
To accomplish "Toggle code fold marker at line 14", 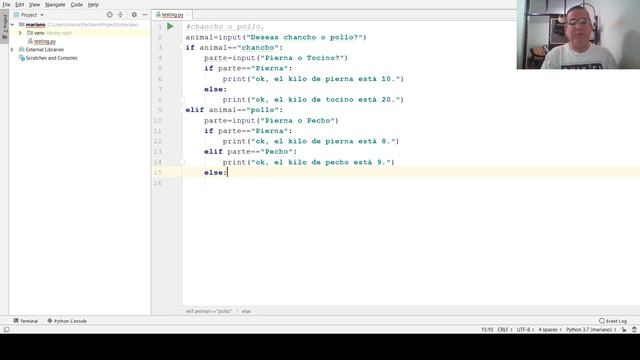I will coord(182,162).
